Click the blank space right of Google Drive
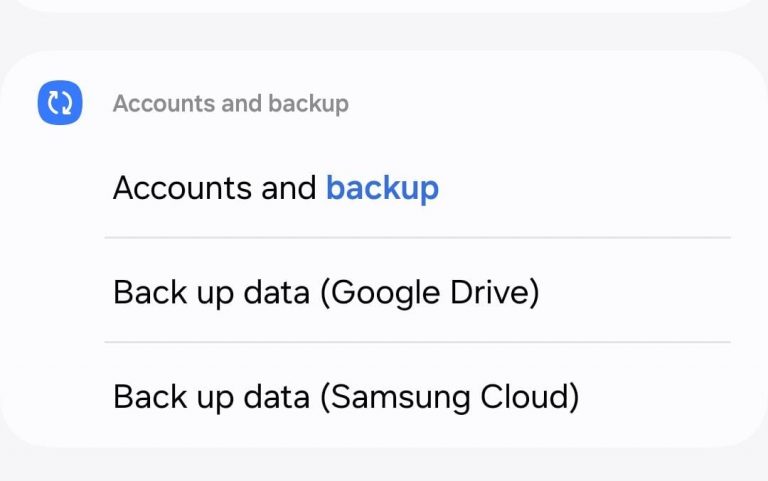Screen dimensions: 768x481 (x=640, y=293)
